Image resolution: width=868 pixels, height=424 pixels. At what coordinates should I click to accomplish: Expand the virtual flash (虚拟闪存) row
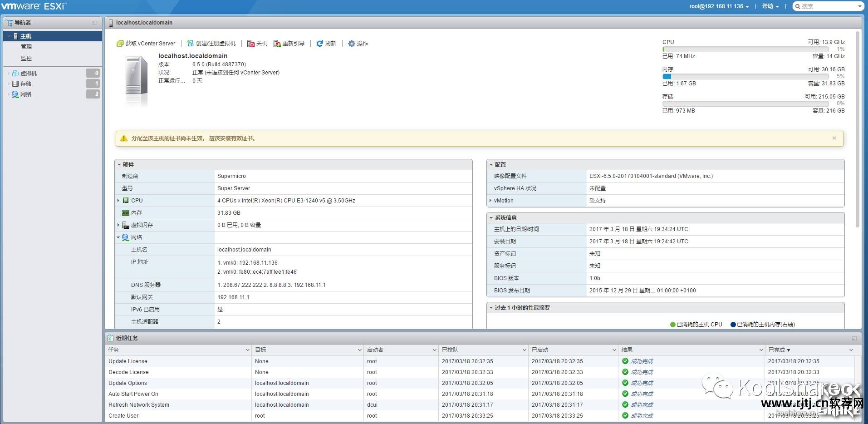click(x=118, y=225)
